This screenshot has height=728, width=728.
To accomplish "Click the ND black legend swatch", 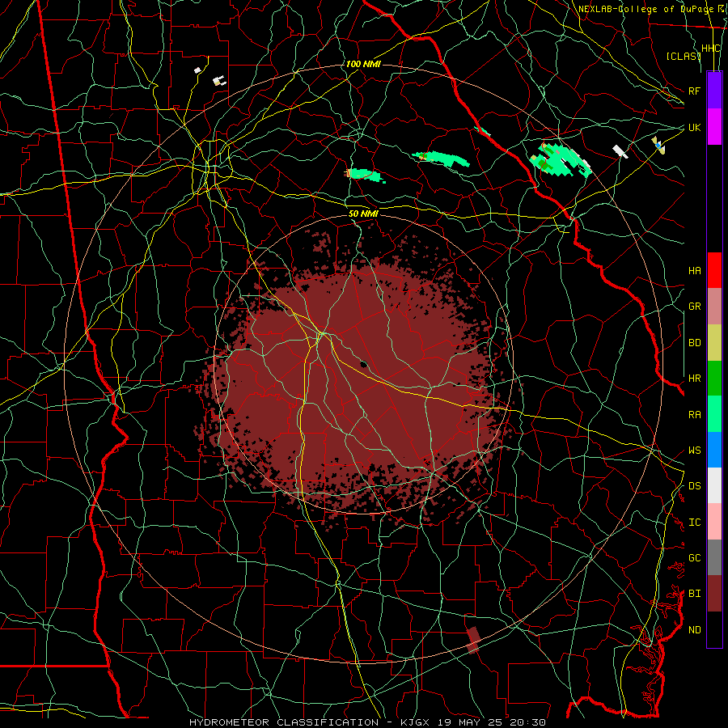I will click(714, 629).
